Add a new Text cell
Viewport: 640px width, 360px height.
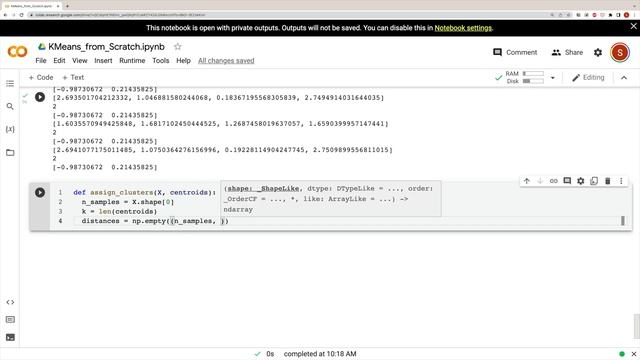click(x=73, y=77)
